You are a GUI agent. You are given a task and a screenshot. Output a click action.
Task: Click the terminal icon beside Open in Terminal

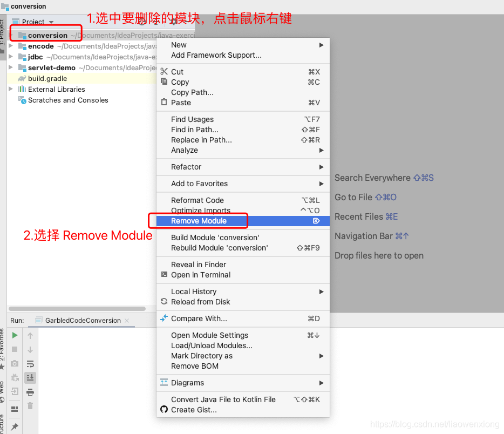(x=164, y=274)
